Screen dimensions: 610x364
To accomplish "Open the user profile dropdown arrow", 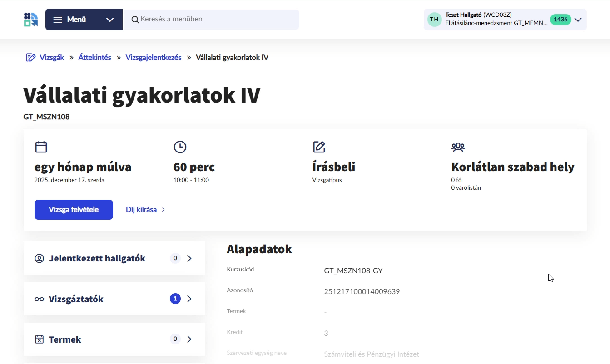I will pyautogui.click(x=578, y=20).
